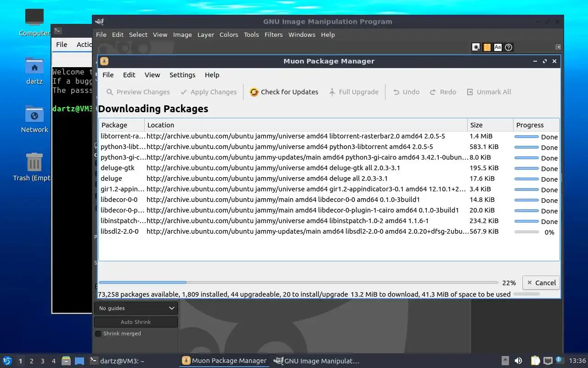Open Muon's View menu
The height and width of the screenshot is (368, 588).
pyautogui.click(x=153, y=75)
